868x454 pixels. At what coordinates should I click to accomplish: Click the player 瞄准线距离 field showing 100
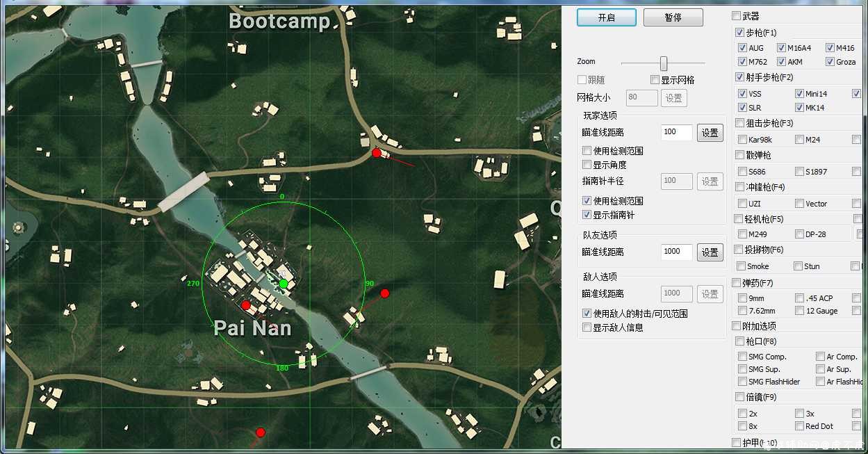pos(676,132)
